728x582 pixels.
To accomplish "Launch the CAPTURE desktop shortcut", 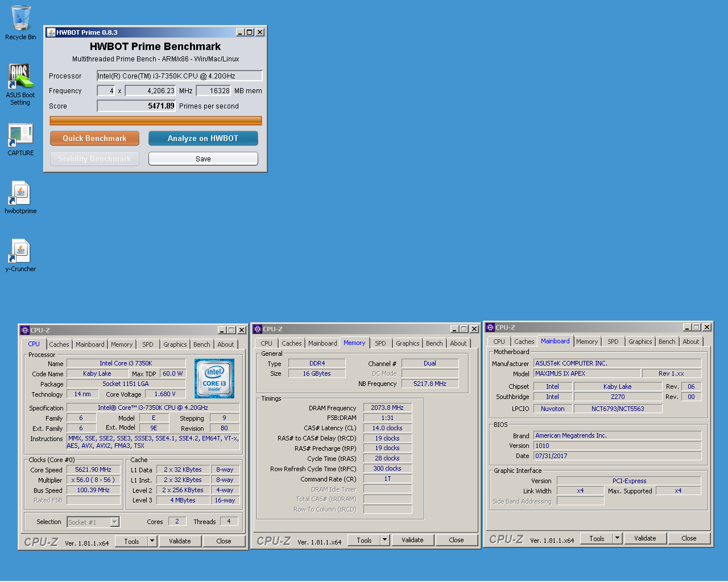I will pyautogui.click(x=20, y=140).
